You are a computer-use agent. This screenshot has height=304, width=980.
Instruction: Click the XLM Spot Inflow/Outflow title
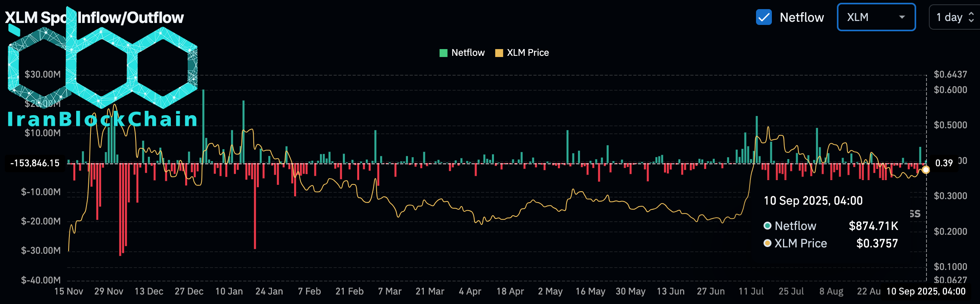pos(94,18)
